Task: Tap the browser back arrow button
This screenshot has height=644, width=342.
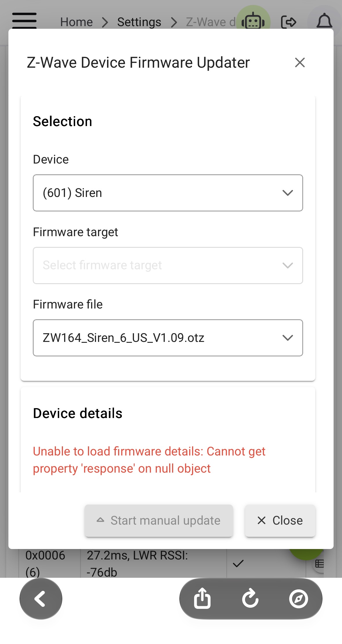Action: click(x=41, y=599)
